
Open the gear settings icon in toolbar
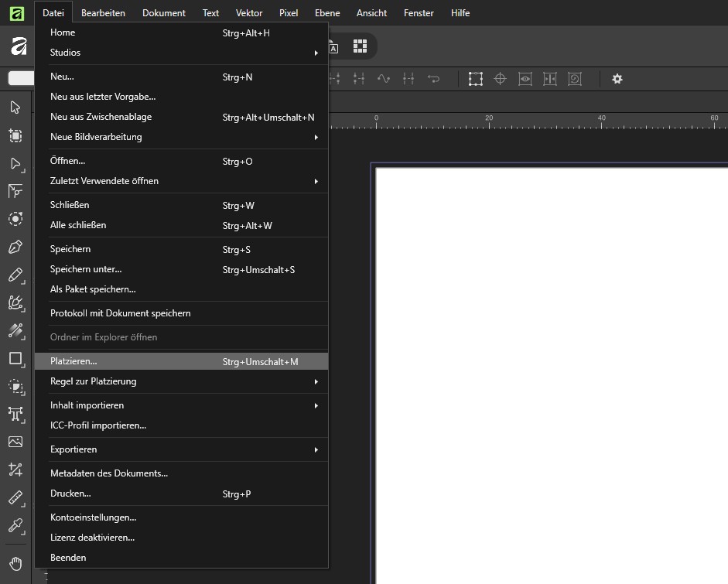pos(617,79)
